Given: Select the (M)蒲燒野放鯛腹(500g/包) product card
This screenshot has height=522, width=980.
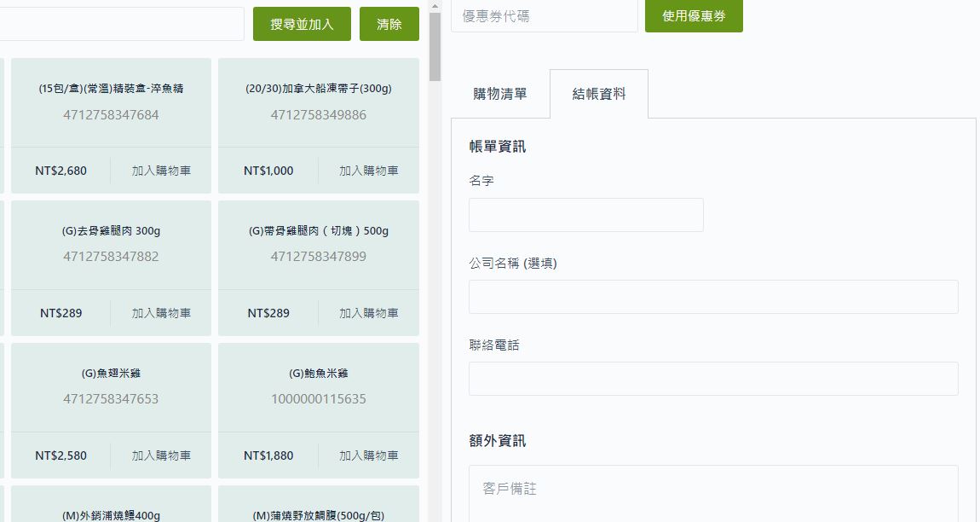Looking at the screenshot, I should [319, 508].
